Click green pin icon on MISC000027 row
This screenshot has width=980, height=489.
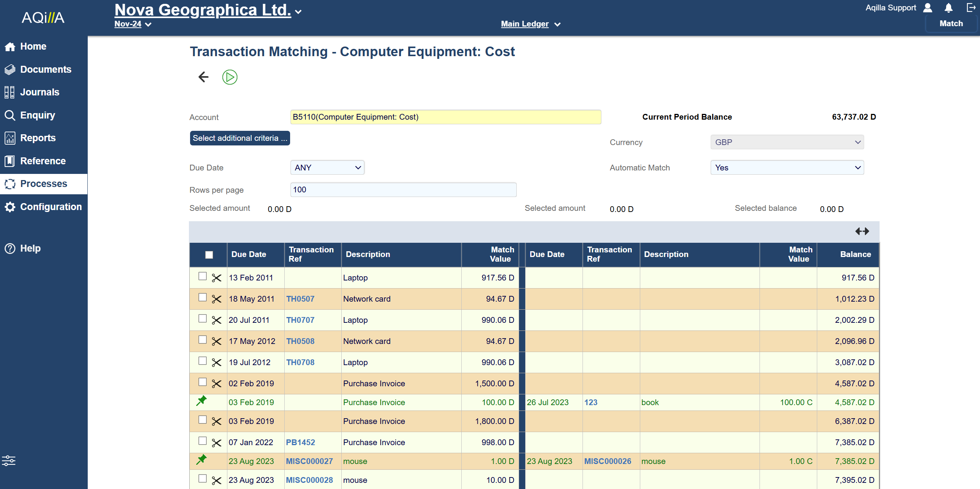click(x=201, y=460)
